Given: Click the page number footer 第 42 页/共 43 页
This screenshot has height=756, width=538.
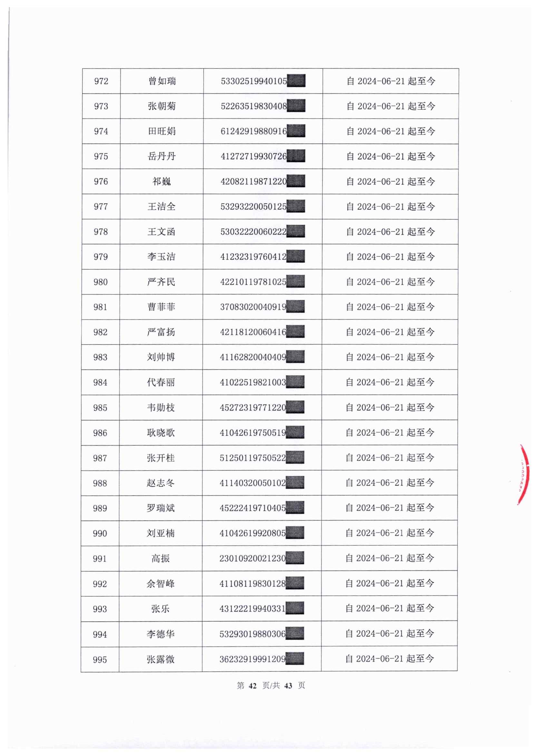Looking at the screenshot, I should [x=271, y=685].
